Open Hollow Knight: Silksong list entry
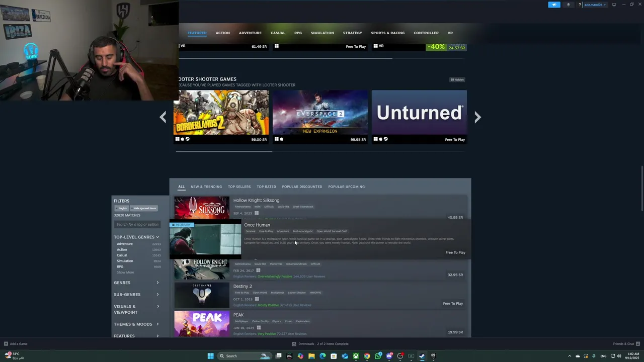This screenshot has height=362, width=644. coord(319,208)
